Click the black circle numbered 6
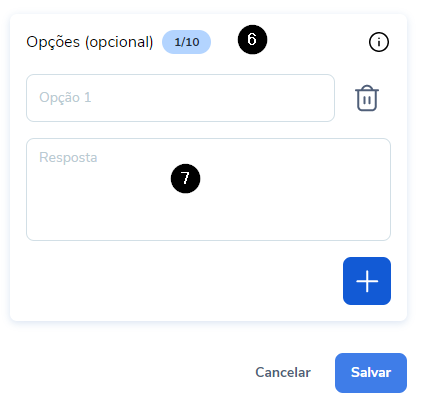Image resolution: width=422 pixels, height=404 pixels. [252, 39]
